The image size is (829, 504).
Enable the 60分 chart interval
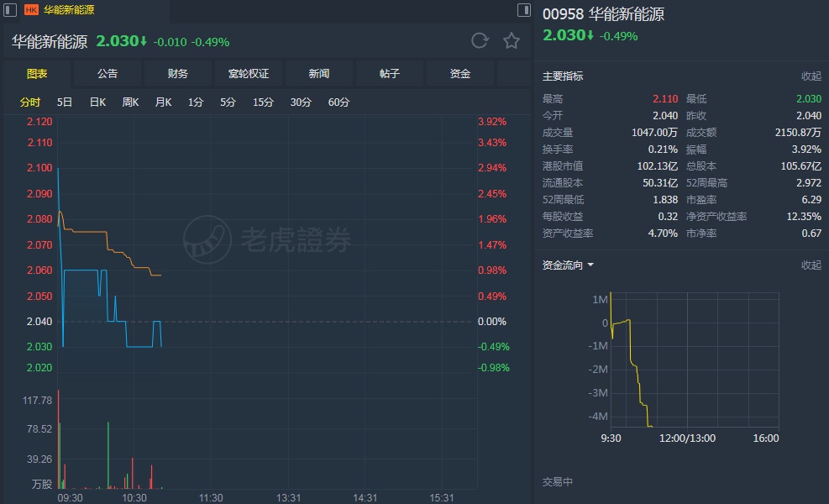tap(338, 102)
